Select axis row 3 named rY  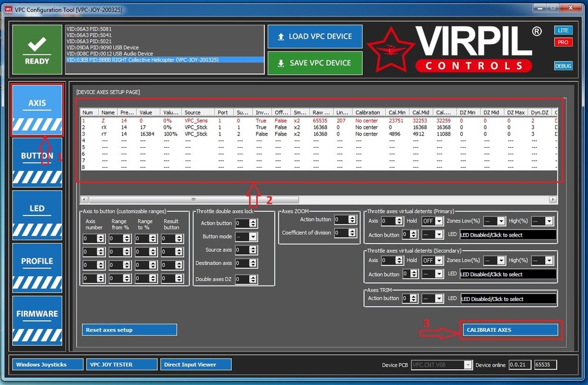click(x=319, y=134)
